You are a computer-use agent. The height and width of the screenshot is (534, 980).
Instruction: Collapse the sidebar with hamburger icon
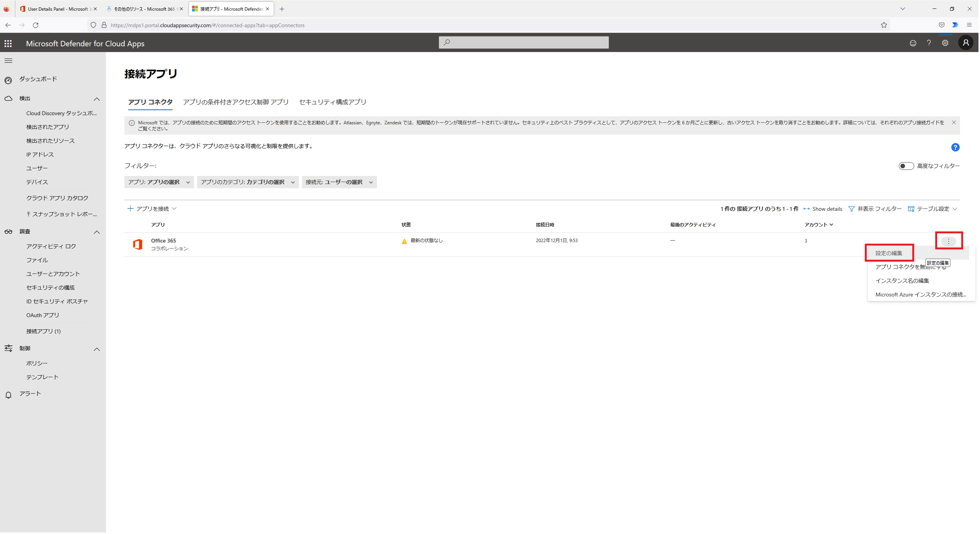tap(8, 61)
